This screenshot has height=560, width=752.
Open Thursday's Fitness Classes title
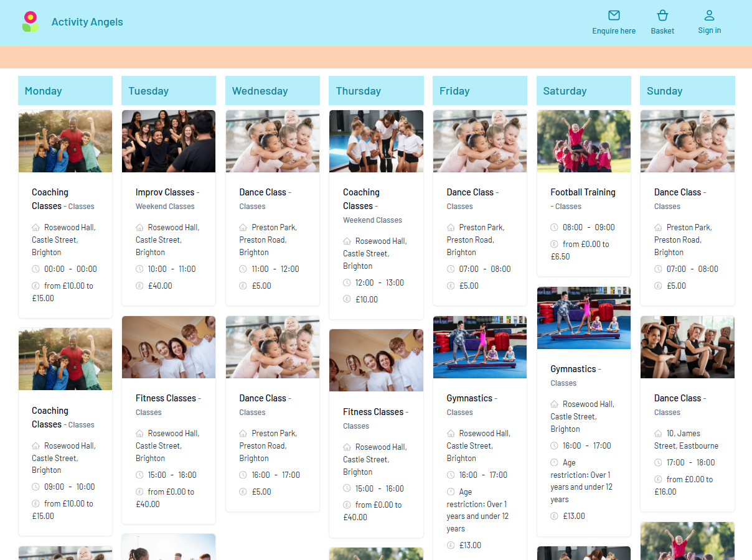[373, 412]
